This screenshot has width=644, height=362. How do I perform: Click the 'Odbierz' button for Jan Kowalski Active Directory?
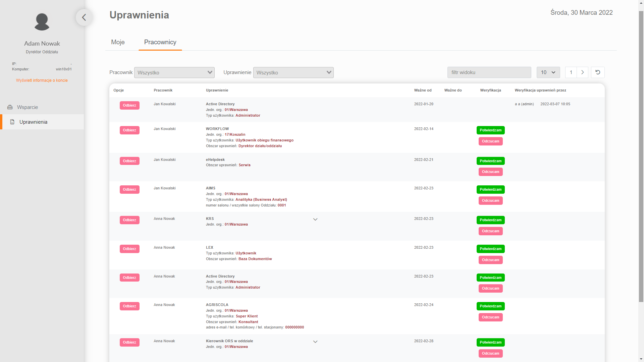(129, 105)
